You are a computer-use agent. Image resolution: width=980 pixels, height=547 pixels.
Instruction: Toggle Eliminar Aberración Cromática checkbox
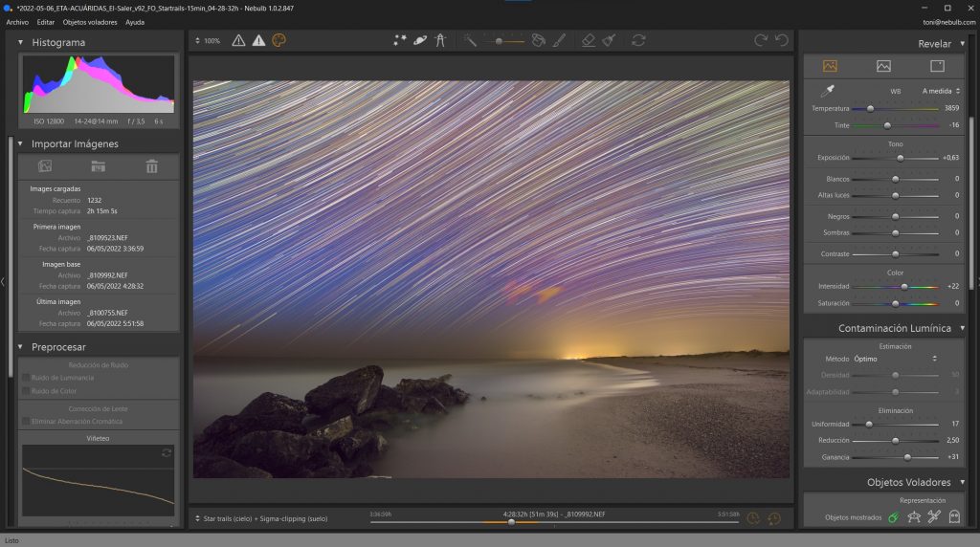click(x=26, y=421)
